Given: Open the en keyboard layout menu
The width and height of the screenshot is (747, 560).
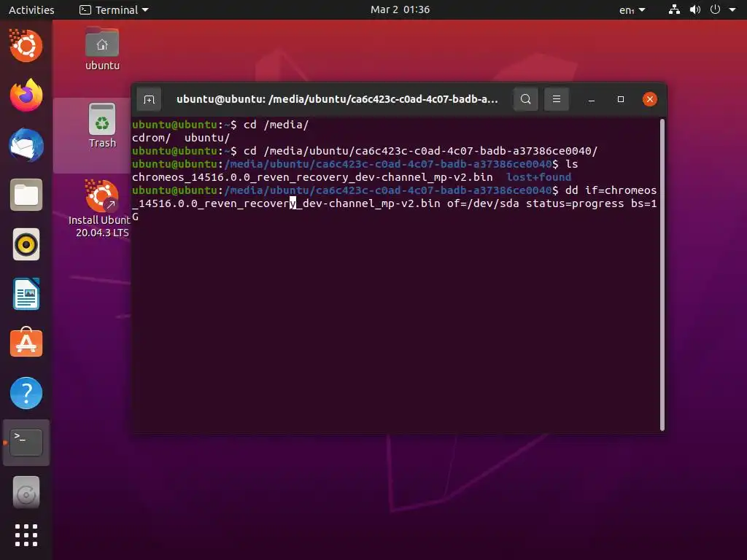Looking at the screenshot, I should (x=632, y=9).
